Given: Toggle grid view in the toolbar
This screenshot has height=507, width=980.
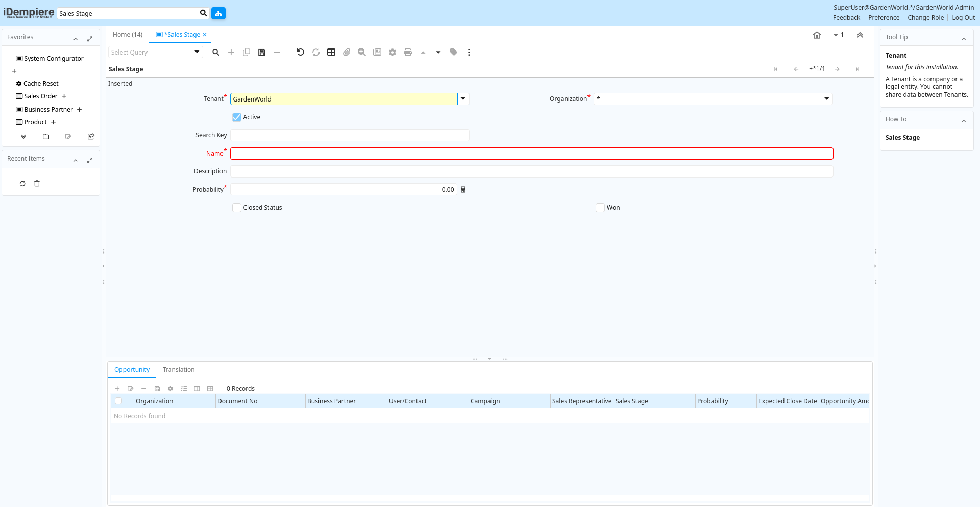Looking at the screenshot, I should [331, 52].
